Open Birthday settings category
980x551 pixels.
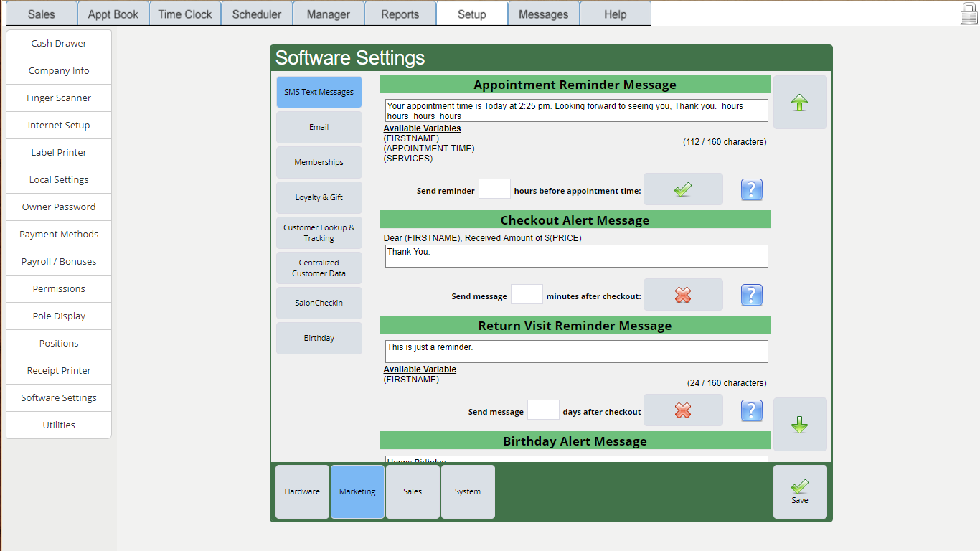[x=319, y=338]
